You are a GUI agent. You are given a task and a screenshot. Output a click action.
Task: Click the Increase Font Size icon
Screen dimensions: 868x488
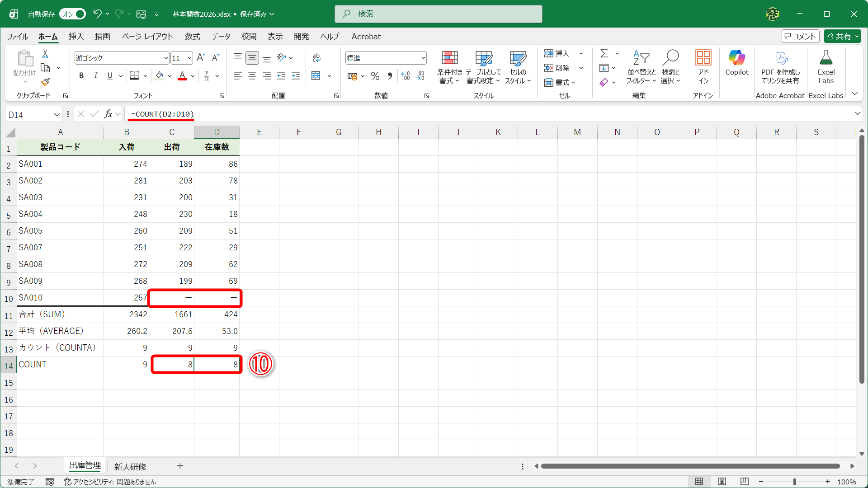pyautogui.click(x=201, y=57)
